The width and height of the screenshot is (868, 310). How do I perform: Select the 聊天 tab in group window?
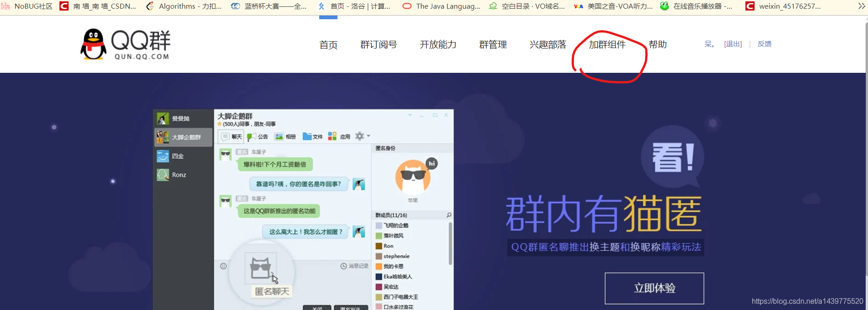pos(231,136)
